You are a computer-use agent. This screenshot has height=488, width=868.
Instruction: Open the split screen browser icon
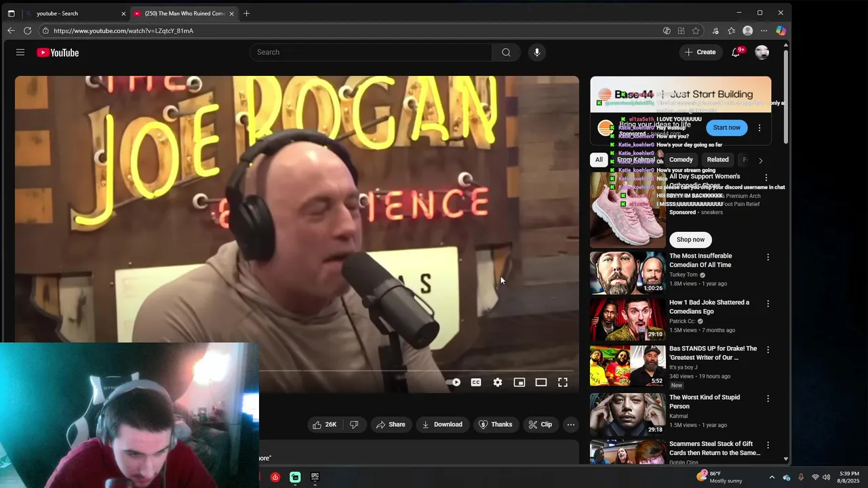click(681, 30)
